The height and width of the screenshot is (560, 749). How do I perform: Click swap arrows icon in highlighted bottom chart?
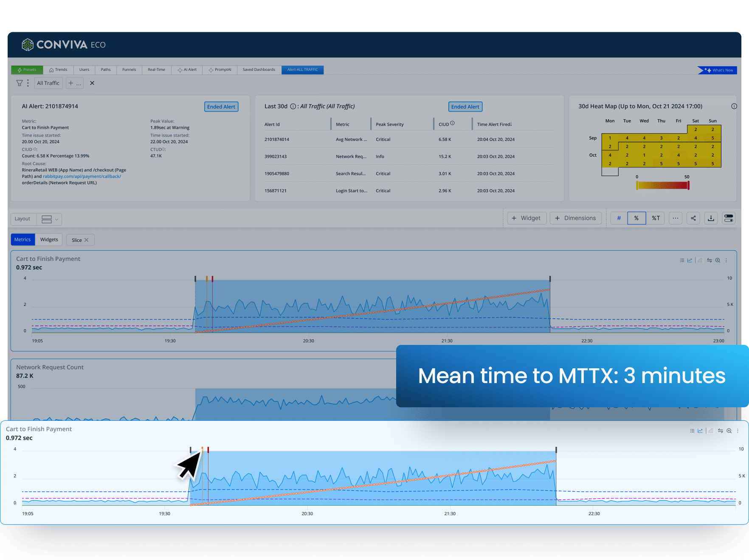click(720, 431)
